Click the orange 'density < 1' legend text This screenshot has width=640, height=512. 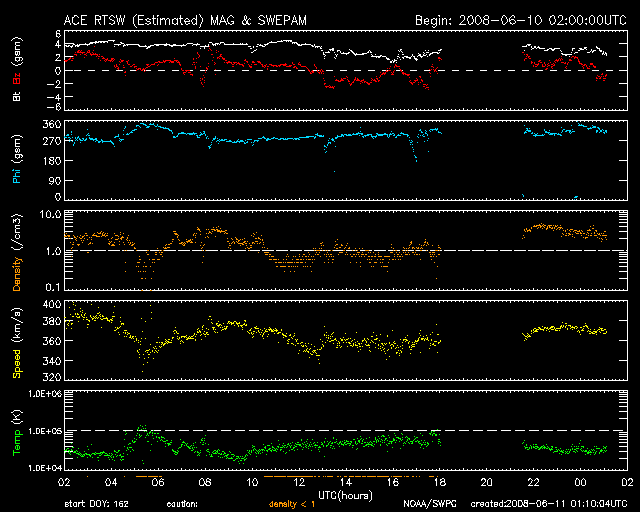tap(292, 504)
